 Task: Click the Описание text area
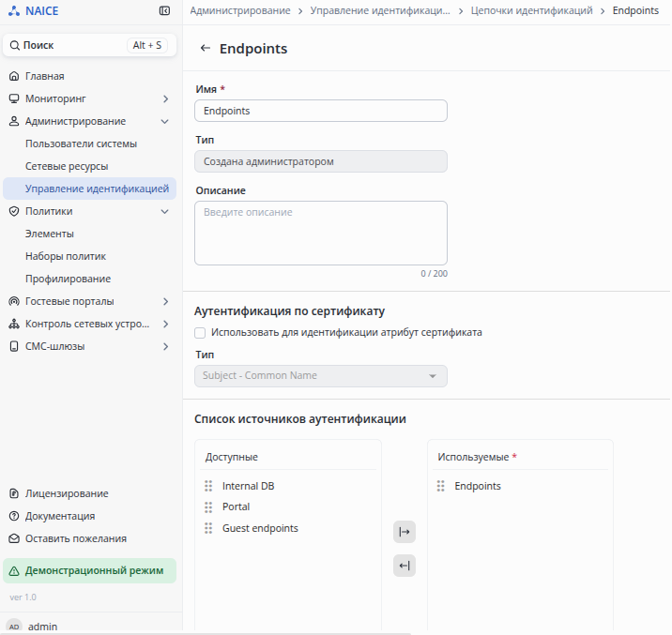pos(320,233)
